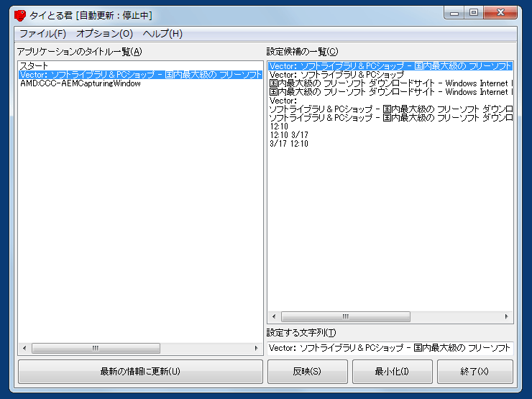Click the 設定する文字列 text input field
Image resolution: width=532 pixels, height=399 pixels.
pos(390,348)
